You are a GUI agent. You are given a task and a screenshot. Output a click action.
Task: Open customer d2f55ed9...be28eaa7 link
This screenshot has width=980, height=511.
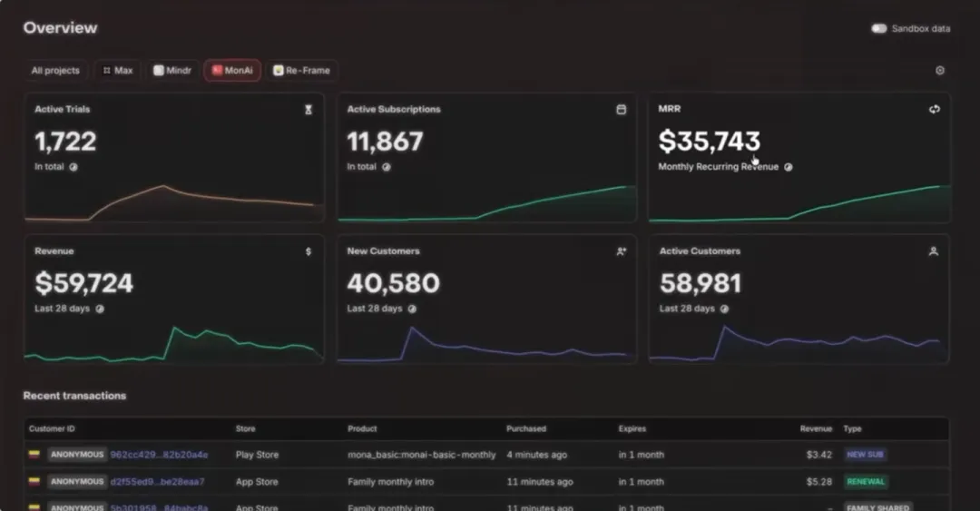point(157,482)
